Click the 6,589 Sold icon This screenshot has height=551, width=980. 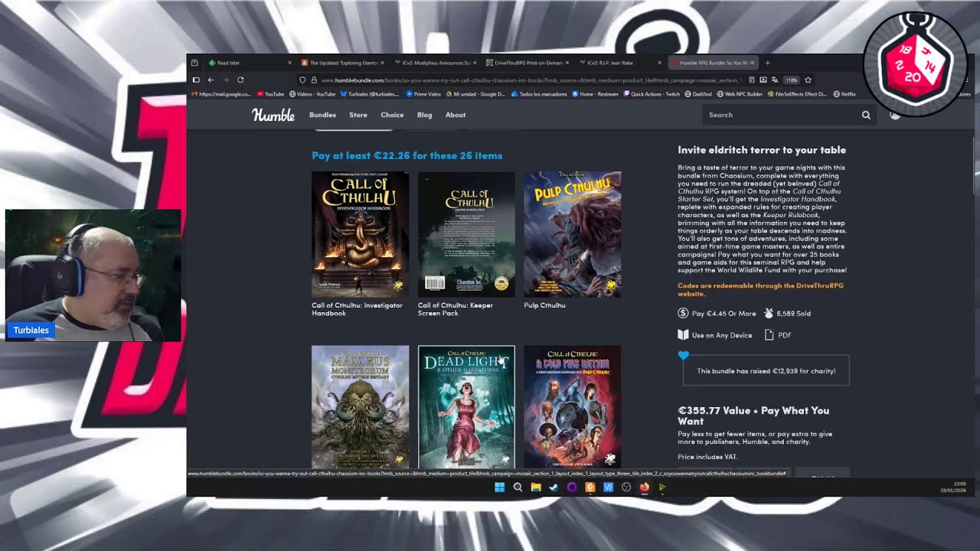tap(769, 313)
